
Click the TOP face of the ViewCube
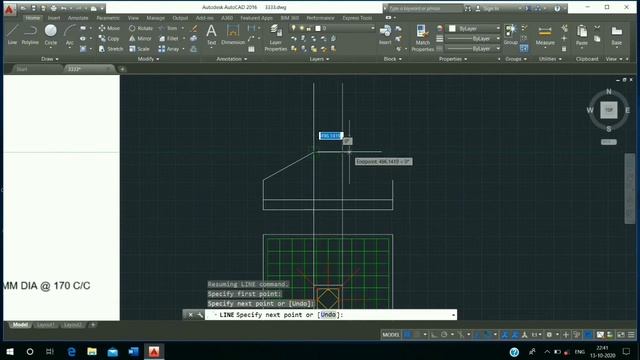[x=609, y=110]
